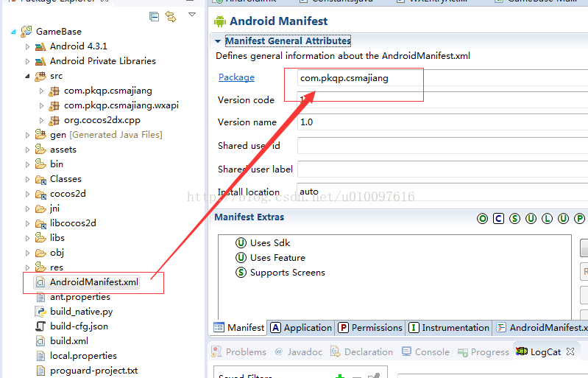This screenshot has width=588, height=378.
Task: Toggle the L filter icon in Manifest Extras
Action: 547,218
